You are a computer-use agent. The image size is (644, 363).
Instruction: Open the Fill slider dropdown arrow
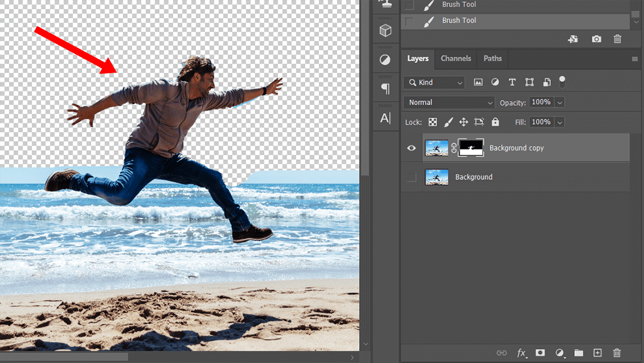[x=560, y=122]
